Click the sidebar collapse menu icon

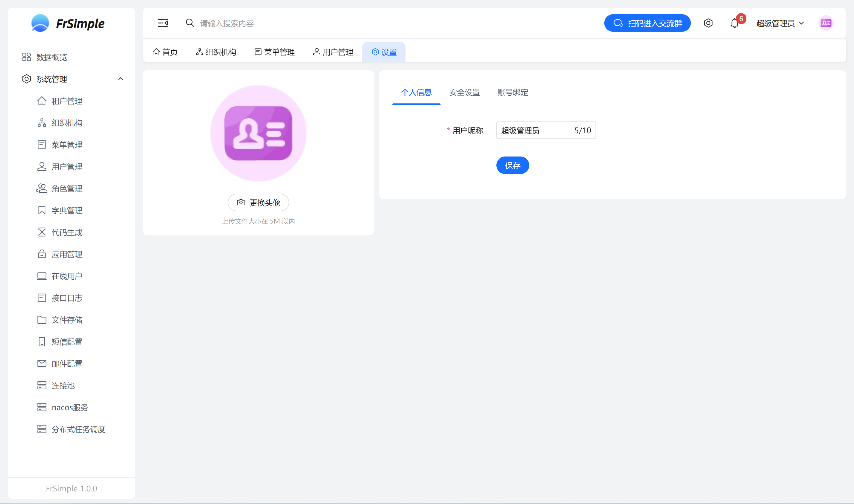pos(163,23)
